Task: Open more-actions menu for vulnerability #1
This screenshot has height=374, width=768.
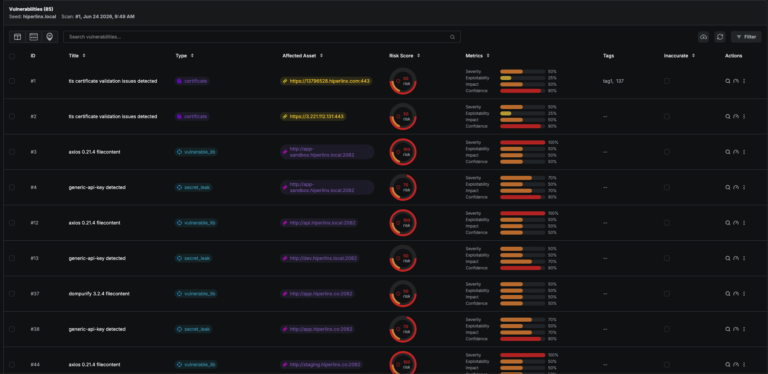Action: [x=744, y=81]
